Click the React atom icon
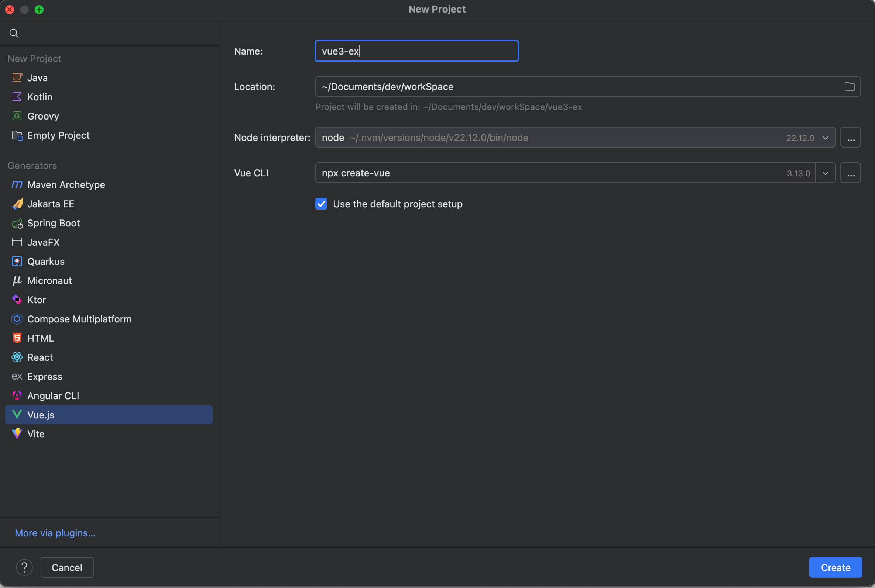 (17, 357)
